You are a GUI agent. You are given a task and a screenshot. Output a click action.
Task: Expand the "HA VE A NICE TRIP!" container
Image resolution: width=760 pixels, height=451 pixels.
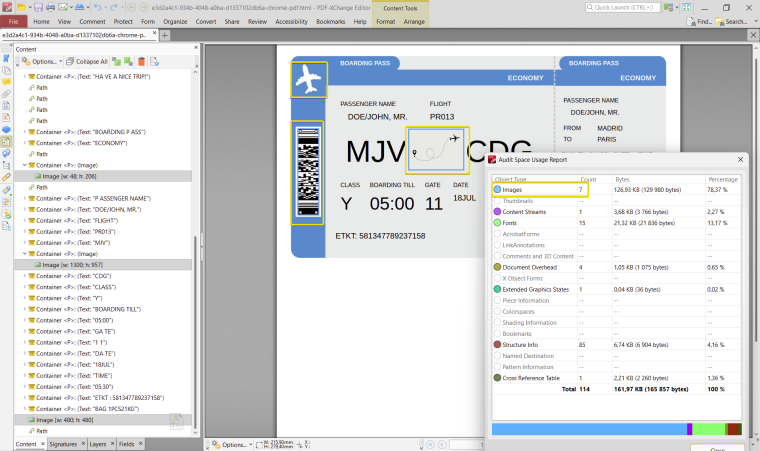click(25, 77)
